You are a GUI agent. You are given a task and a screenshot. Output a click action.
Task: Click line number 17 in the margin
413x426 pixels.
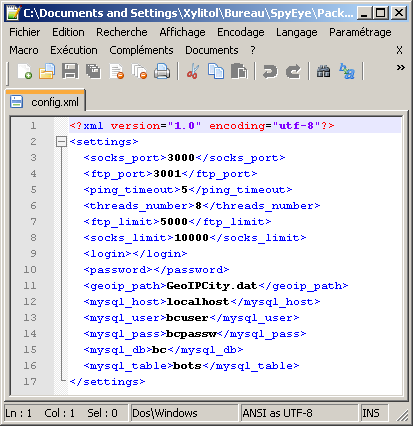click(x=30, y=382)
